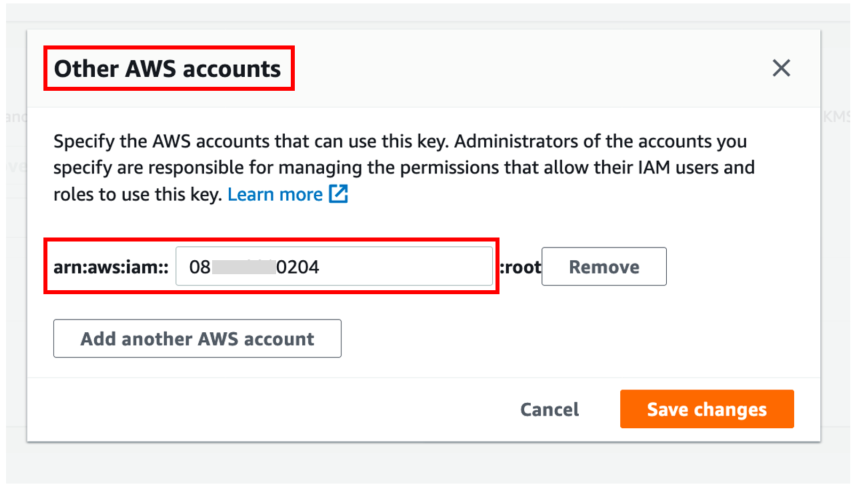Remove the listed AWS account
This screenshot has height=487, width=855.
604,266
